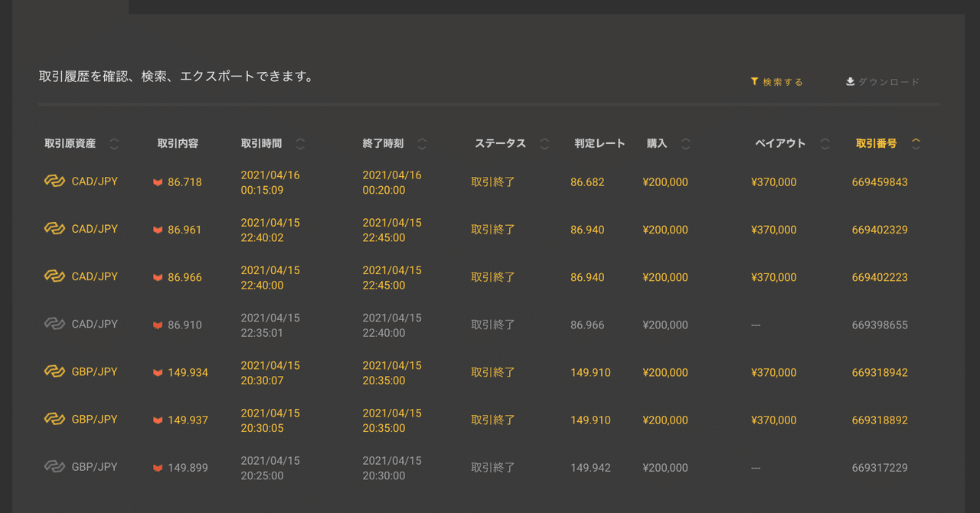Click trade number 669459843 in first row
This screenshot has height=513, width=980.
879,182
